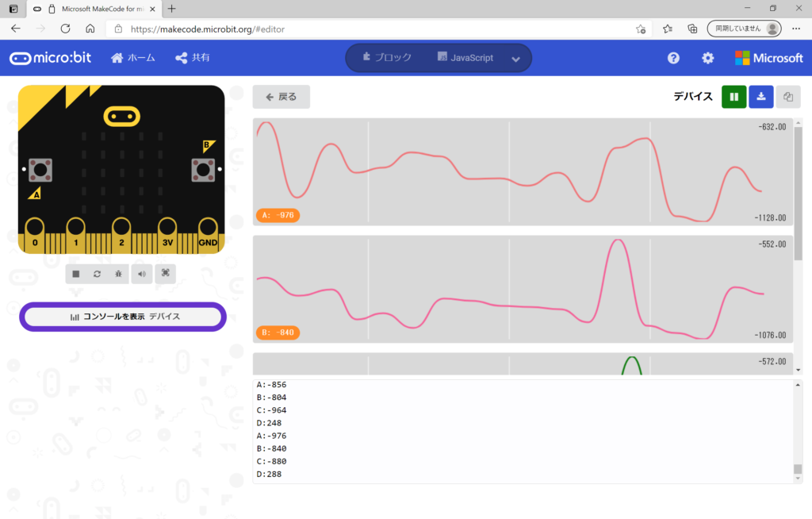This screenshot has height=519, width=812.
Task: Expand the editor language dropdown arrow
Action: tap(516, 59)
